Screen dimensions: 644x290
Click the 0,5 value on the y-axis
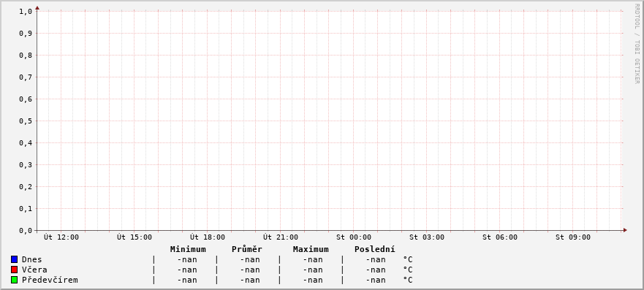pos(26,121)
